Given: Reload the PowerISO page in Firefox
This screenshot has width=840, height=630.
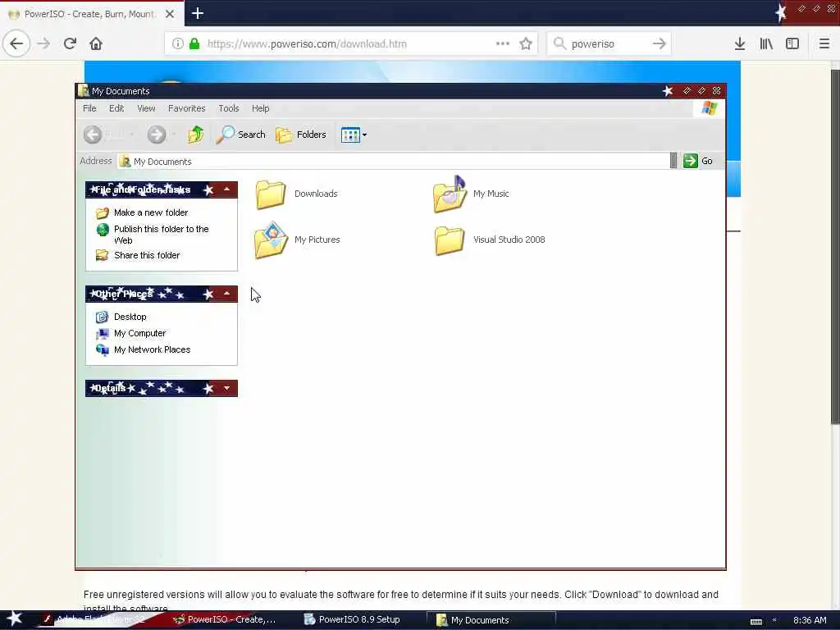Looking at the screenshot, I should (x=70, y=44).
